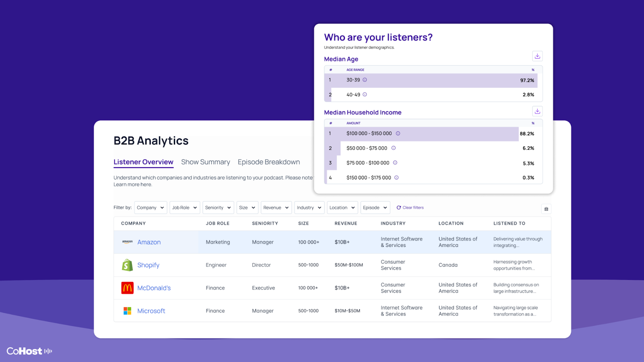Select the 6.2% income bar
Image resolution: width=644 pixels, height=362 pixels.
point(332,148)
